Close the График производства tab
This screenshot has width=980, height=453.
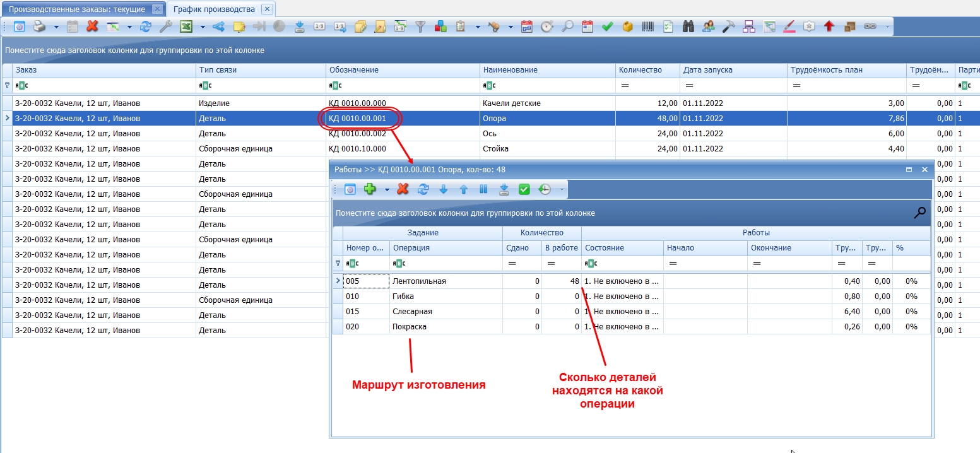pos(268,9)
